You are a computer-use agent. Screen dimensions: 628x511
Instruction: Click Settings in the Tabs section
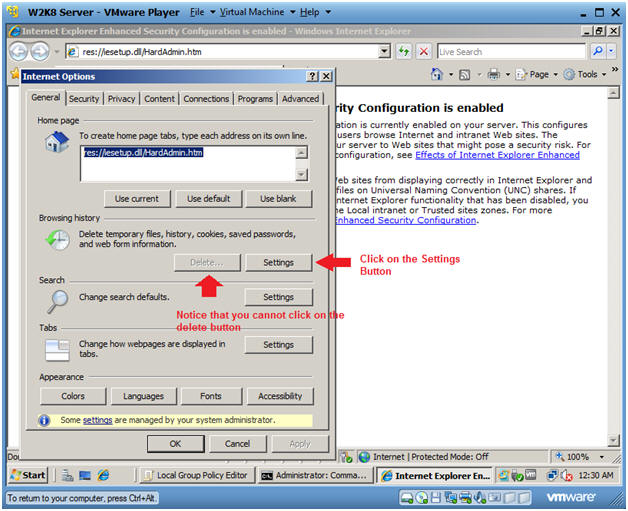tap(278, 345)
